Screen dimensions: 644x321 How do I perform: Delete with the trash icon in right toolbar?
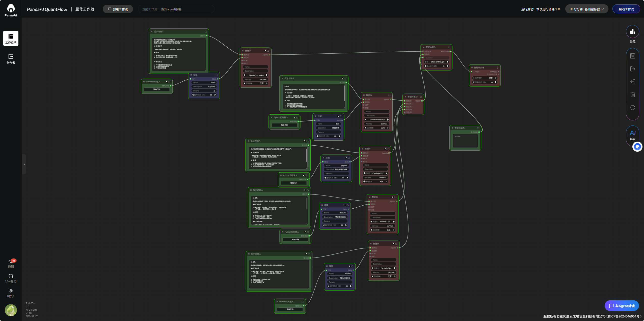[632, 94]
